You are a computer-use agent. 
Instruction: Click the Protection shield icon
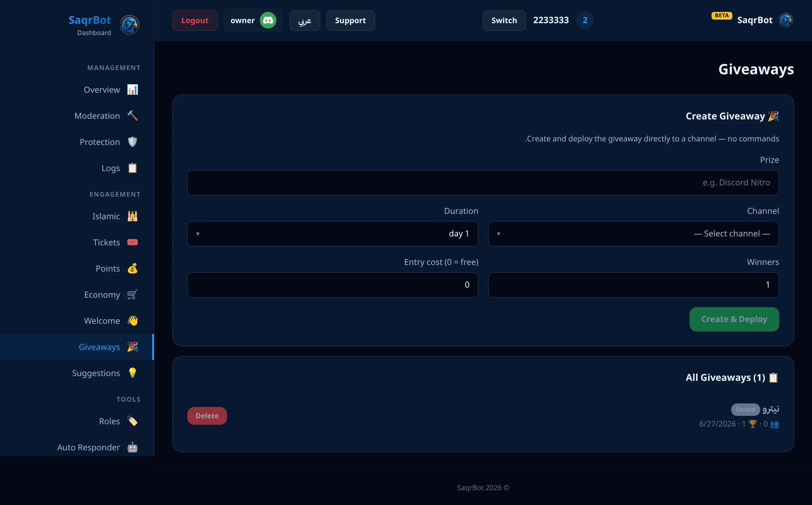point(132,142)
